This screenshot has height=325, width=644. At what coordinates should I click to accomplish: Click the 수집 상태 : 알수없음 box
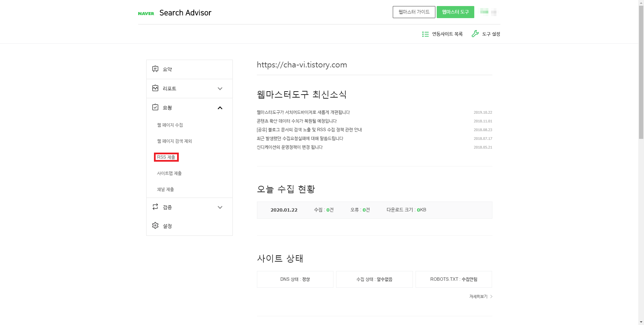point(374,279)
